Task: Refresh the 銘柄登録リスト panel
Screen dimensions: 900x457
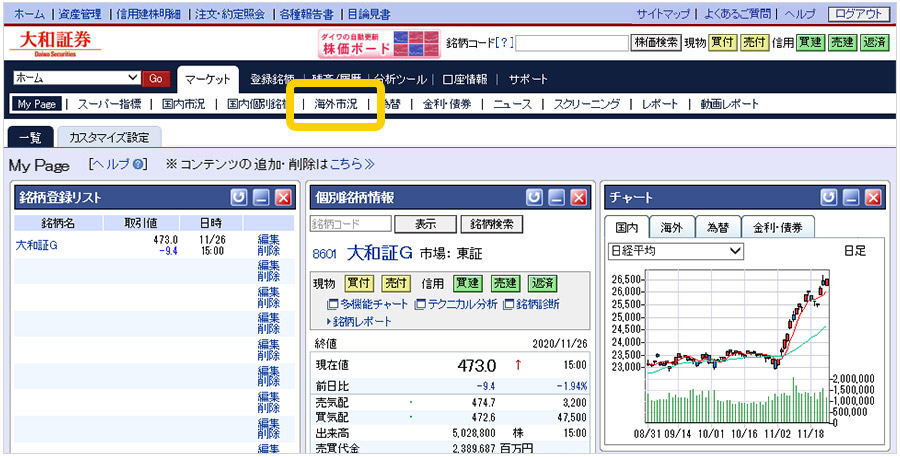Action: click(x=239, y=198)
